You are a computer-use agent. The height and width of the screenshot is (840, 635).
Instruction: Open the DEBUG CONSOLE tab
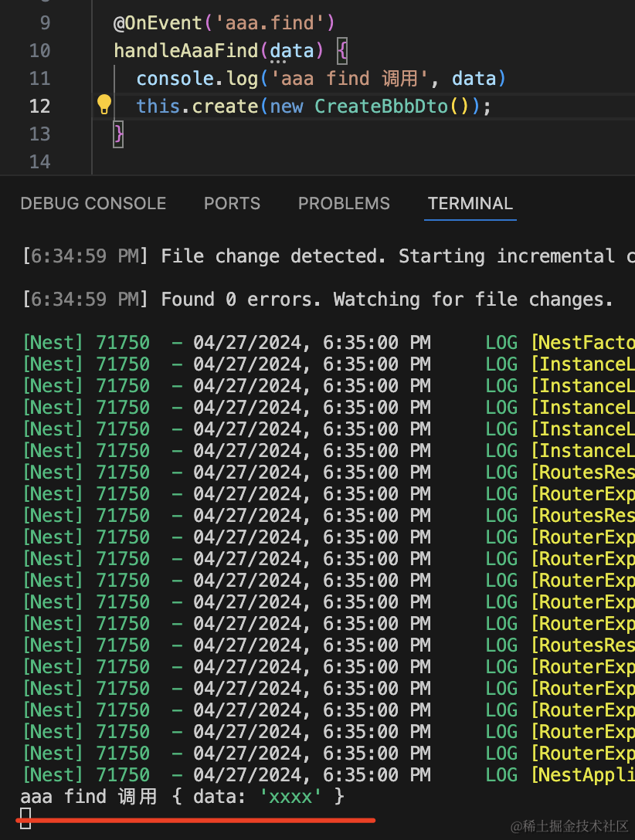click(x=93, y=204)
